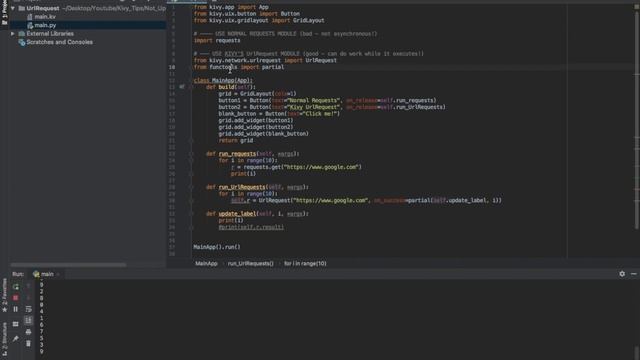Toggle soft-wrap in Run console

28,309
